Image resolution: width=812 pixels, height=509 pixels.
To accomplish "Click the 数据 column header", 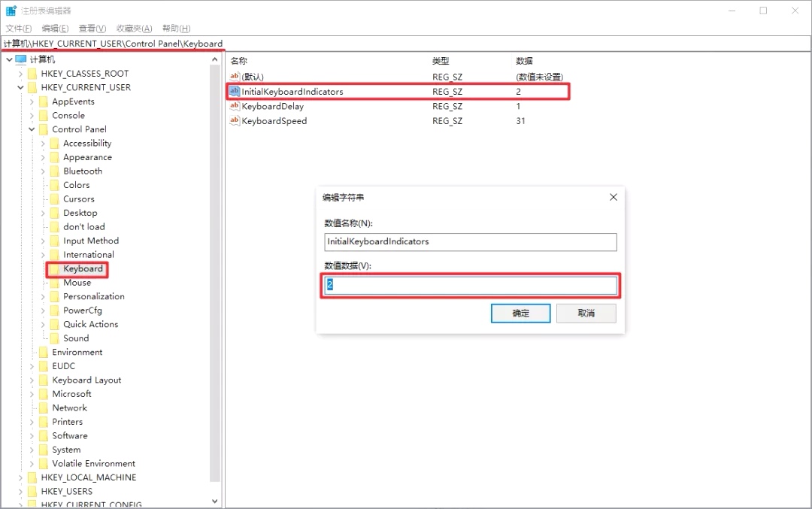I will (x=524, y=61).
